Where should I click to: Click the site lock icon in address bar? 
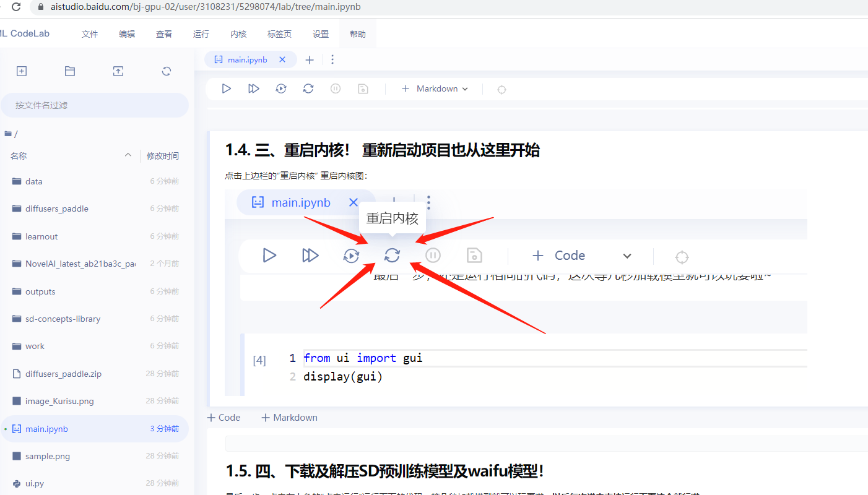pyautogui.click(x=41, y=7)
